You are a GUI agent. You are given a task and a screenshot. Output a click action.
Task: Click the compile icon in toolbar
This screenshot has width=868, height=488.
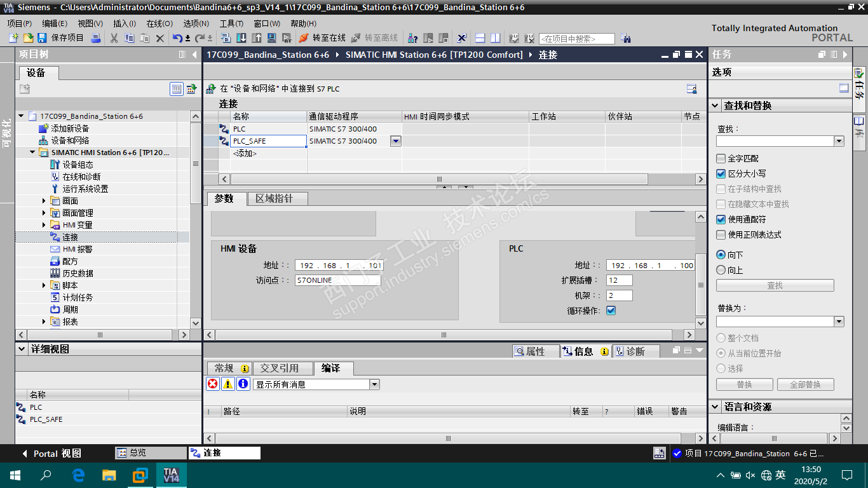coord(226,38)
